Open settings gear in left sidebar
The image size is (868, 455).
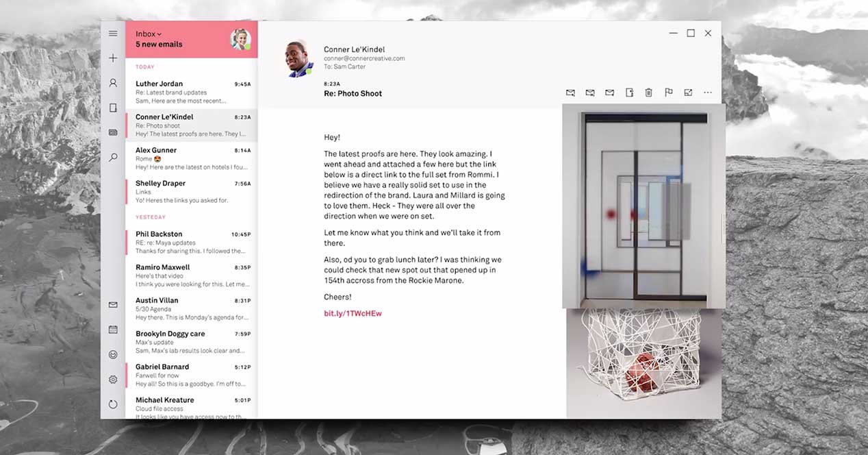pyautogui.click(x=113, y=380)
